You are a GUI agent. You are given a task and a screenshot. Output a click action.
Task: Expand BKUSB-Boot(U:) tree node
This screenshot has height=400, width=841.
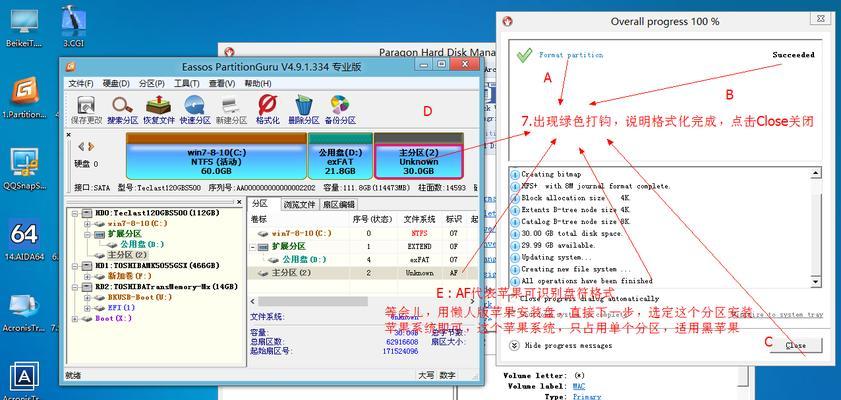point(88,297)
